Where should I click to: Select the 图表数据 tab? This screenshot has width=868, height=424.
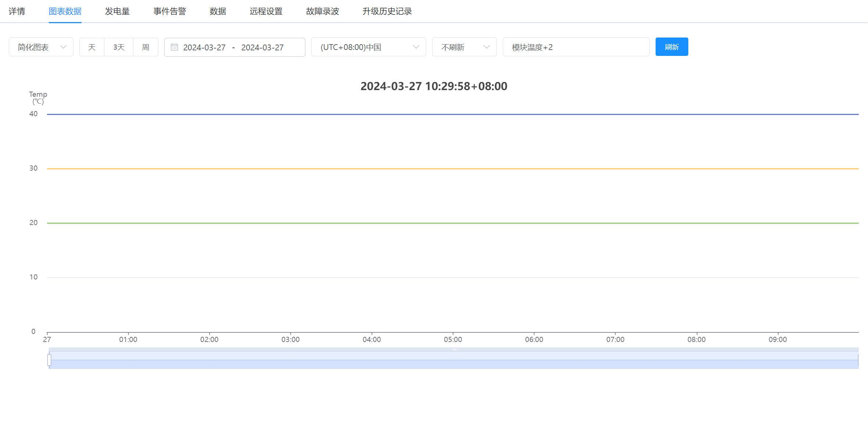[65, 11]
